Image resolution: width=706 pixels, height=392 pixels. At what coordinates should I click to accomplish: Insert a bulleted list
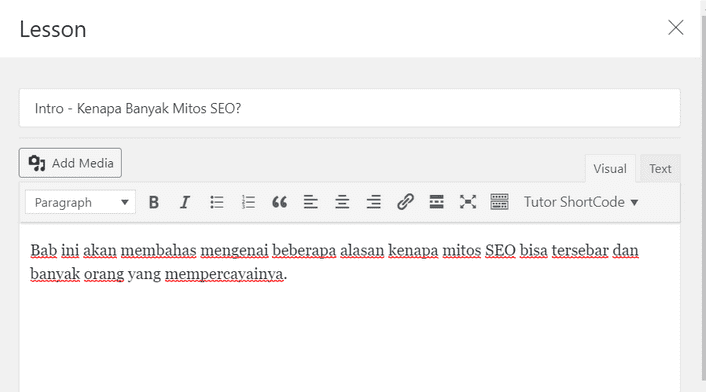coord(217,203)
